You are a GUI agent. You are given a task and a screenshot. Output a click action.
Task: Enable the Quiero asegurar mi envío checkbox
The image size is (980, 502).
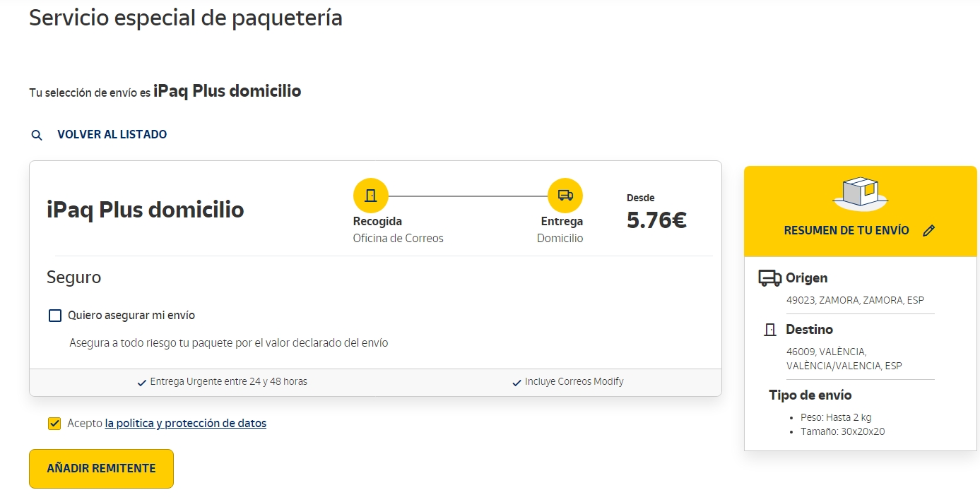click(55, 316)
